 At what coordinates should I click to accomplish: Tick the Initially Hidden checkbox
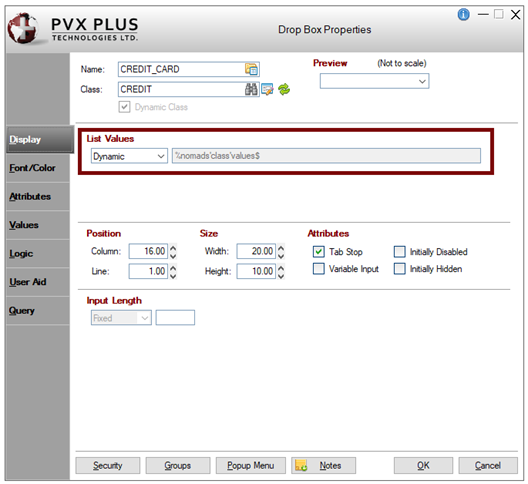click(399, 269)
